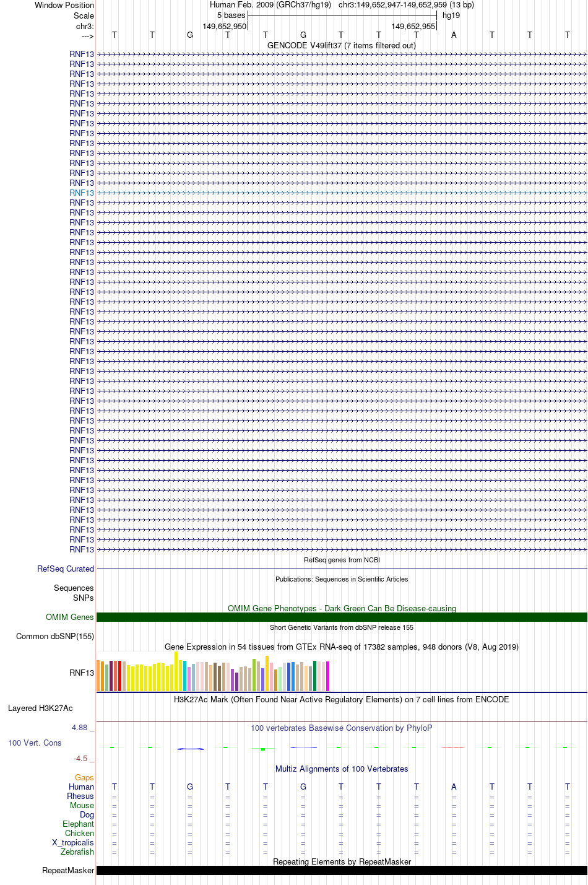Click the RefSeq Curated track label

click(x=66, y=569)
